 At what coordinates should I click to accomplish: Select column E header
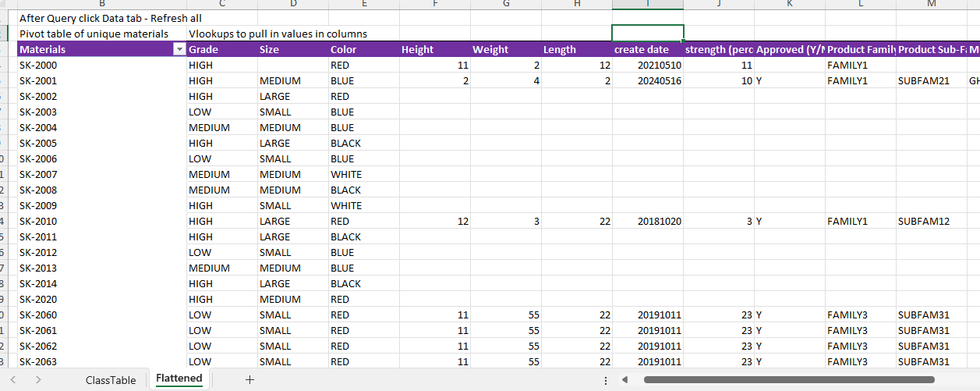point(364,5)
